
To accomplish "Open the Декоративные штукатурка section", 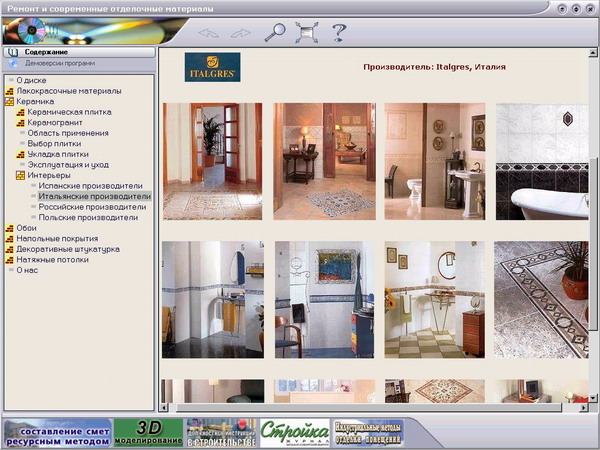I will (68, 249).
